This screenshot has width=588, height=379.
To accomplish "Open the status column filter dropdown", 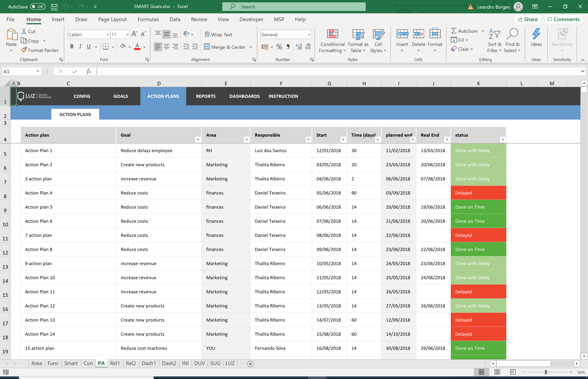I will (502, 140).
